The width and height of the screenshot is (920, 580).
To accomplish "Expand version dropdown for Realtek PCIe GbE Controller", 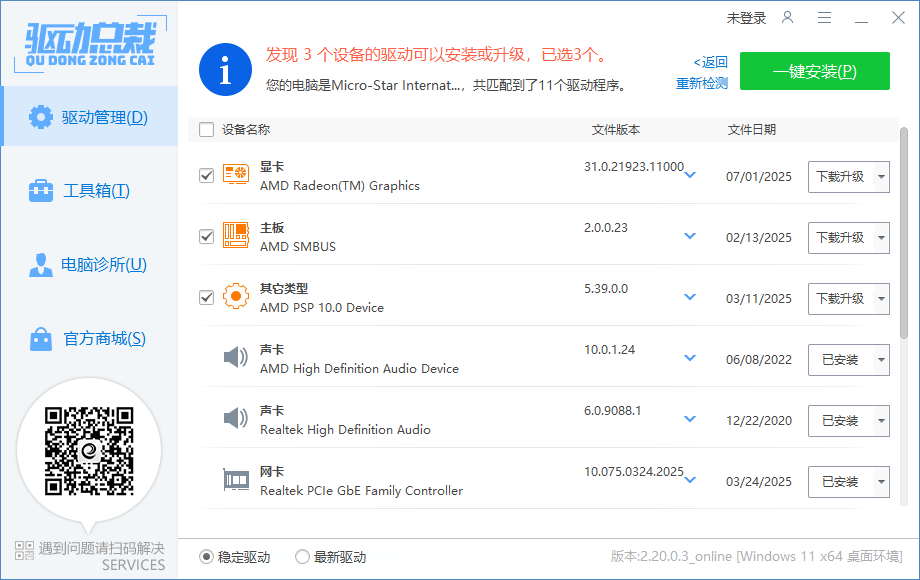I will pyautogui.click(x=690, y=480).
